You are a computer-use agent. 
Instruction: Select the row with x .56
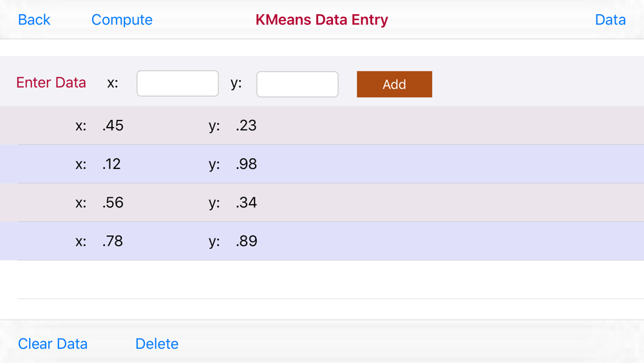point(322,202)
